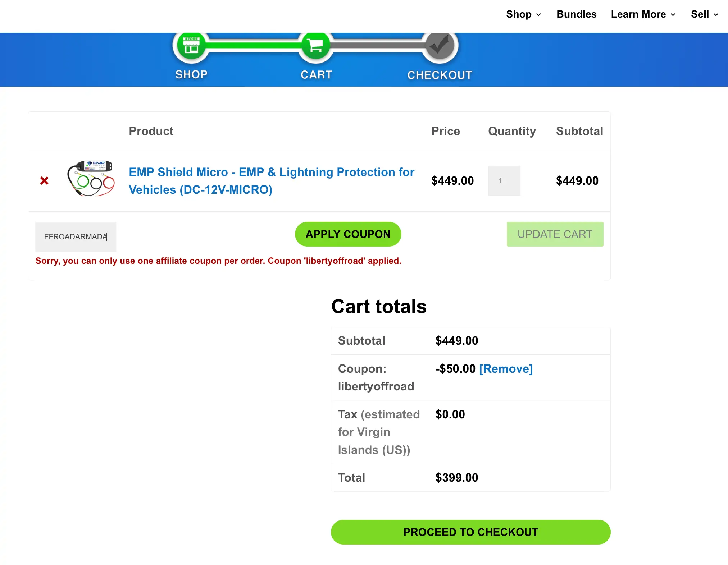Click the UPDATE CART button
728x565 pixels.
554,234
